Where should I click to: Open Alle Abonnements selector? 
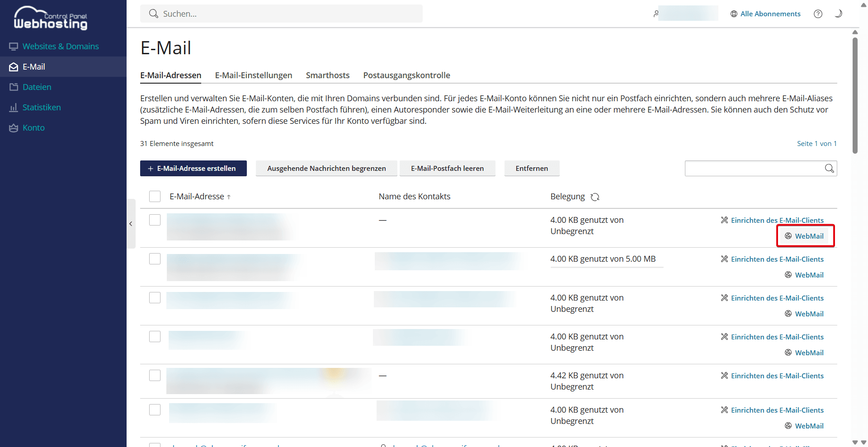point(771,14)
